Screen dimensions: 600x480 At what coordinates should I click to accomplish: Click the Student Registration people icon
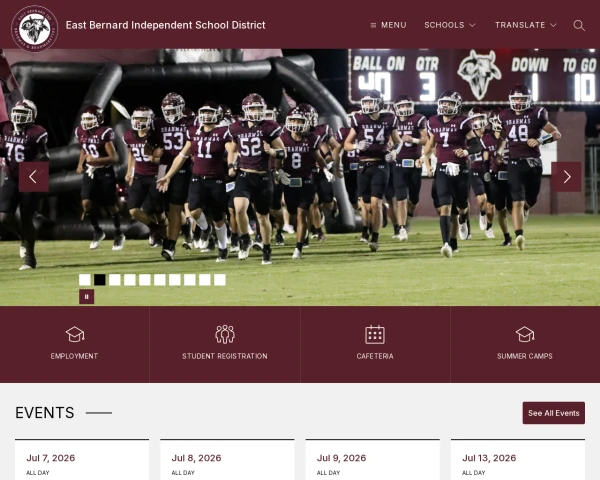(225, 334)
